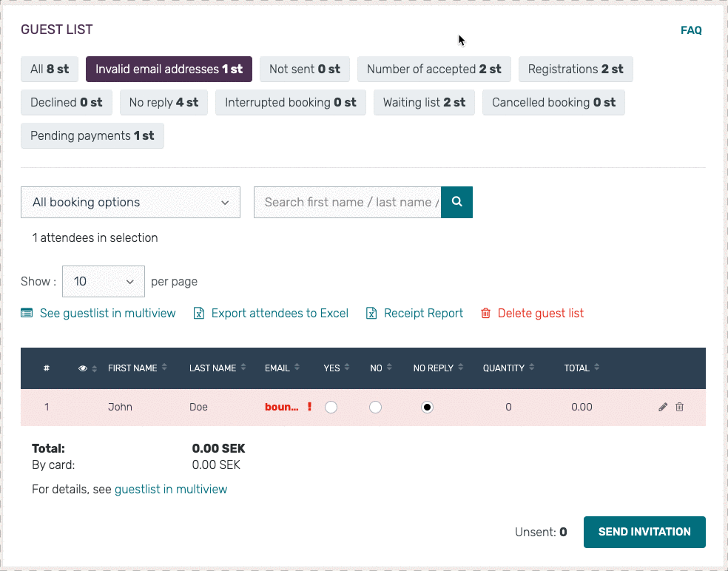The image size is (728, 571).
Task: Select the Not sent 0 st filter
Action: [x=305, y=70]
